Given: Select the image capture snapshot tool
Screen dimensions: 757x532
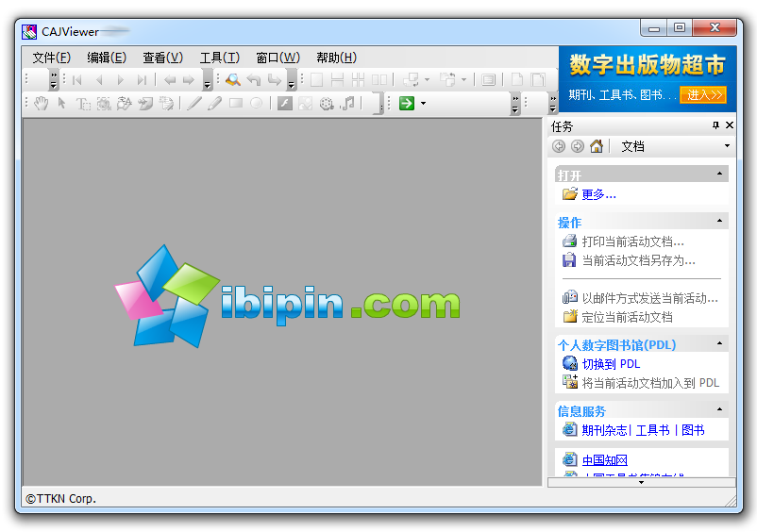Looking at the screenshot, I should pos(104,103).
